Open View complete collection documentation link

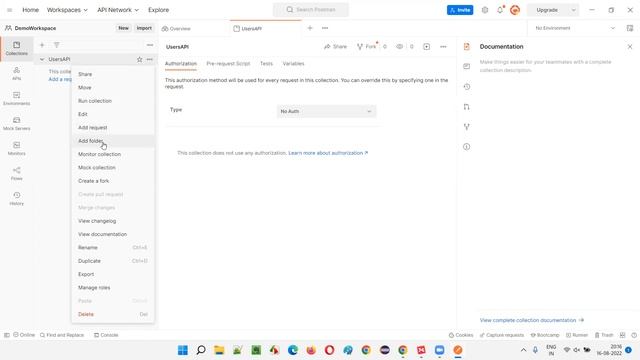pyautogui.click(x=532, y=320)
